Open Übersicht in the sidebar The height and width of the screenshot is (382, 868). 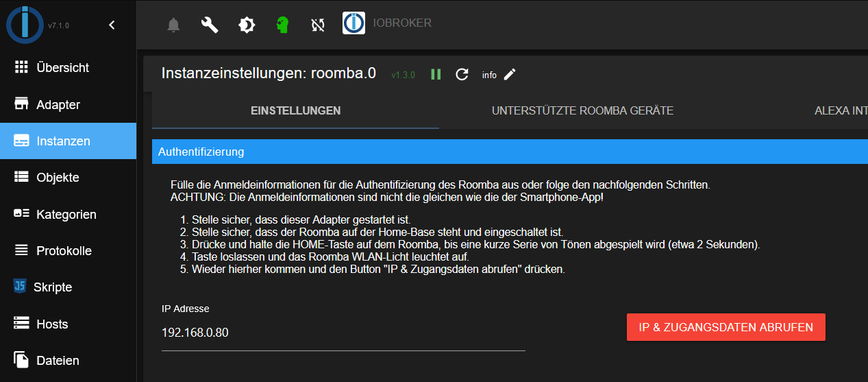tap(69, 68)
